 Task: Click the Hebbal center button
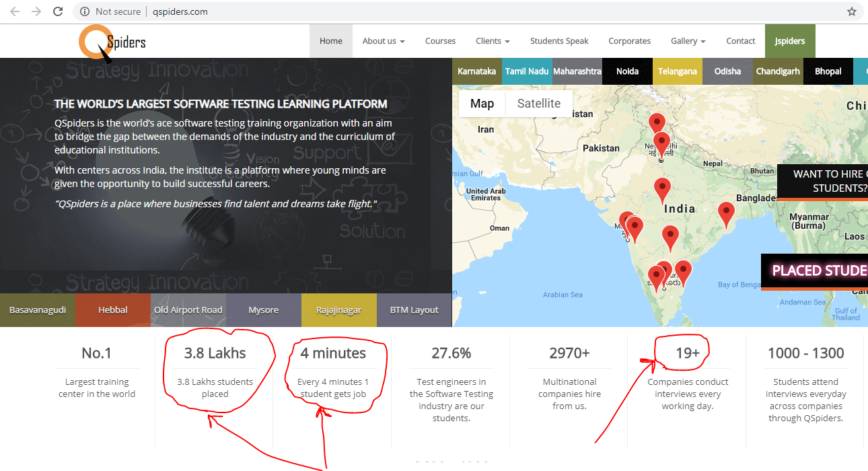coord(113,310)
